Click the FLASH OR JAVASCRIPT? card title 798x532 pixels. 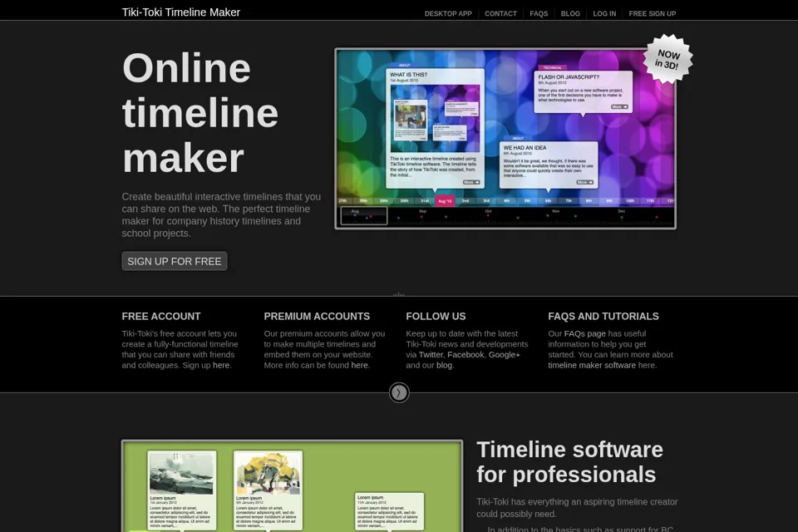point(569,76)
